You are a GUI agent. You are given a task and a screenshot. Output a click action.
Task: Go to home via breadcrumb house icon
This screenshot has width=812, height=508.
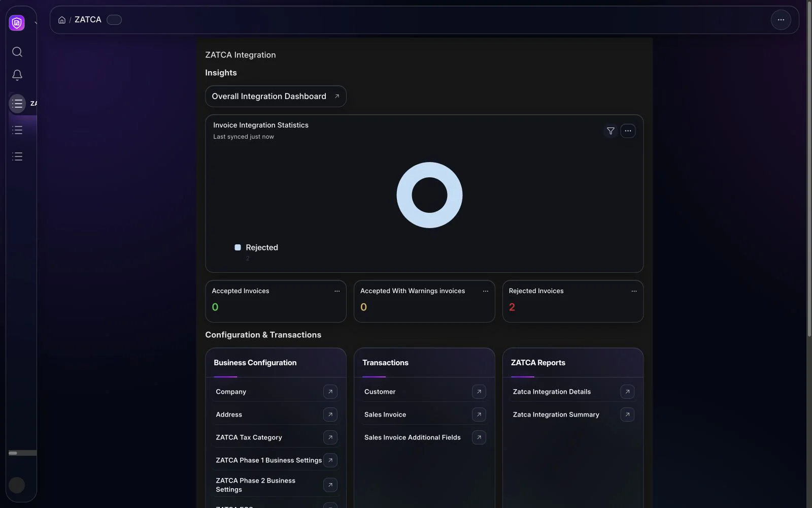coord(62,20)
